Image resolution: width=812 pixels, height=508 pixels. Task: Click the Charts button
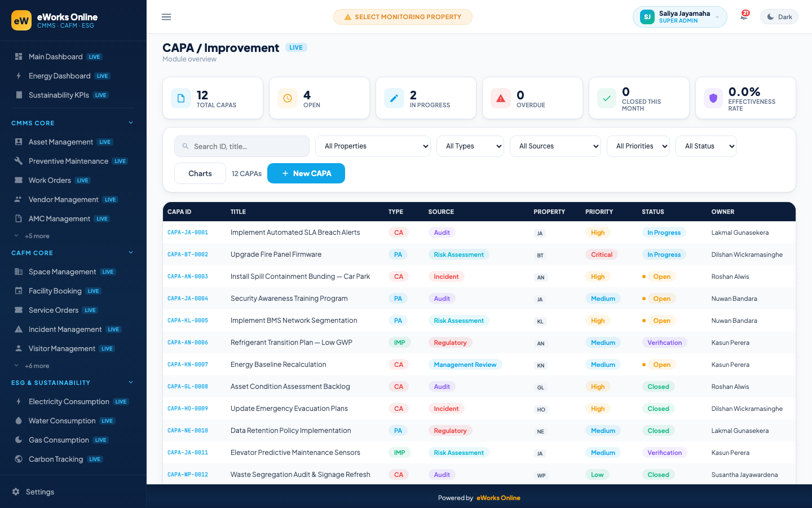click(x=200, y=173)
